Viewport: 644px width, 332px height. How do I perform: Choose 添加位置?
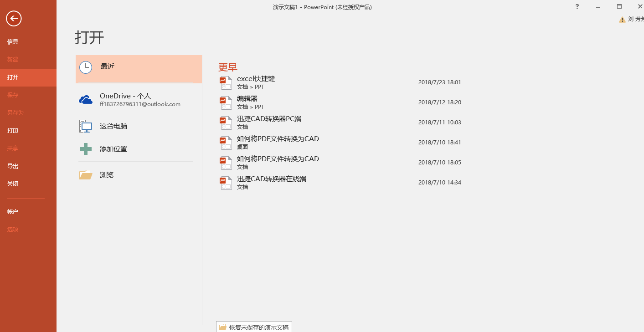point(139,149)
